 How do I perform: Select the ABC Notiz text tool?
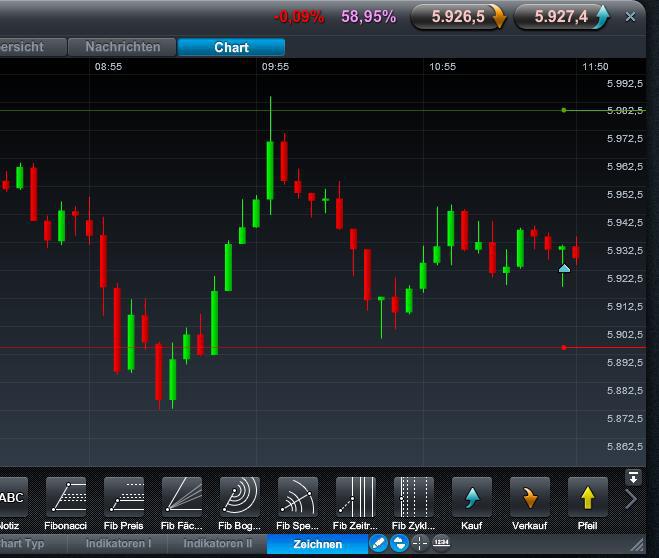(13, 497)
